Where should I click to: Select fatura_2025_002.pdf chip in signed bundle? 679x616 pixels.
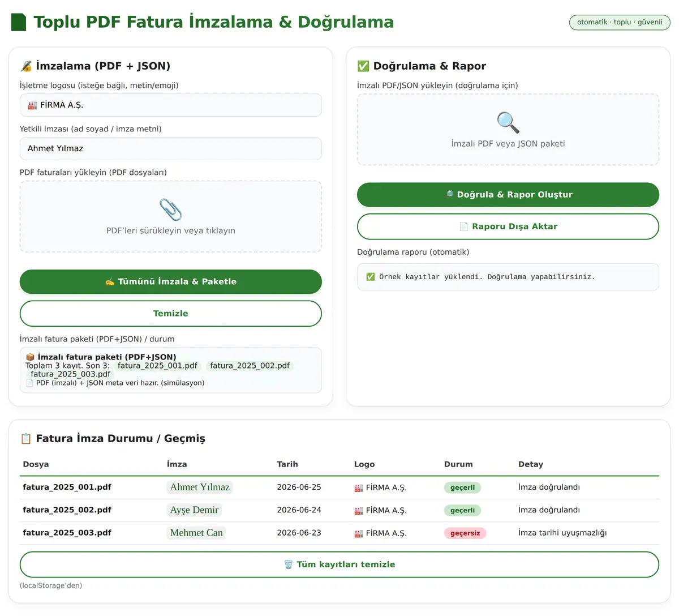click(250, 366)
